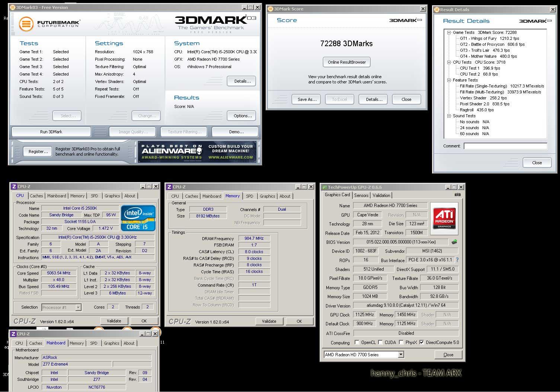Screen dimensions: 560x392
Task: Select the Pixel Shader 2.0 result row
Action: (484, 104)
